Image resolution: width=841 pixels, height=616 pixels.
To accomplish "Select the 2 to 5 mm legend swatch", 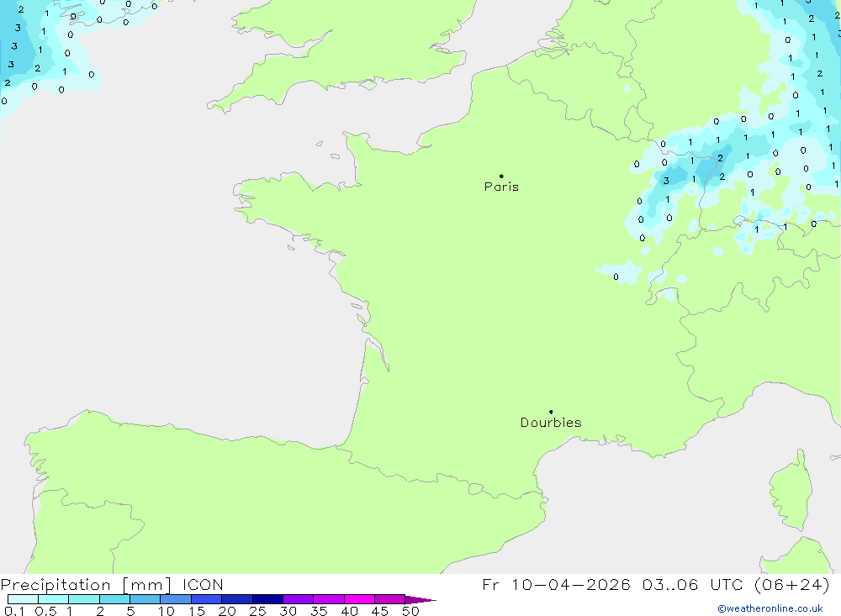I will point(114,599).
